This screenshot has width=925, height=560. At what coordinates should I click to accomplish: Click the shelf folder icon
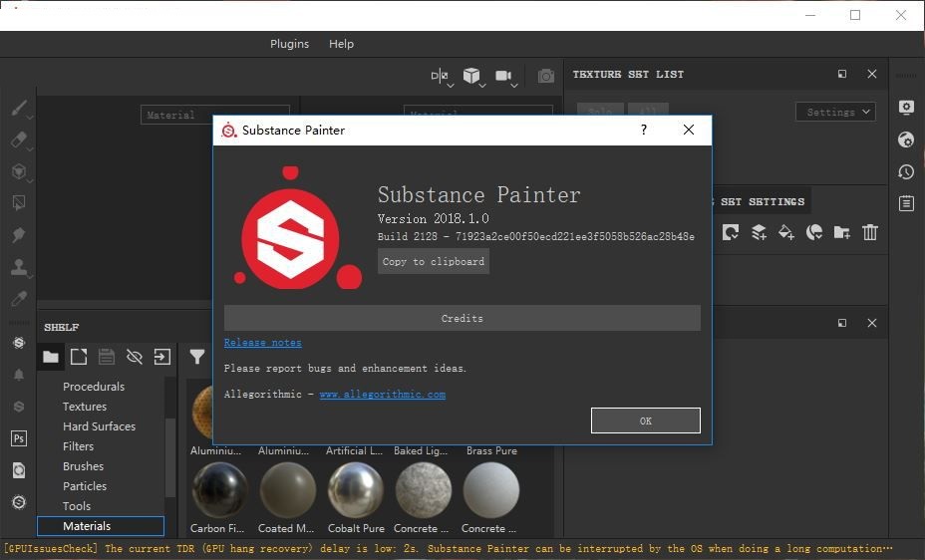[51, 357]
